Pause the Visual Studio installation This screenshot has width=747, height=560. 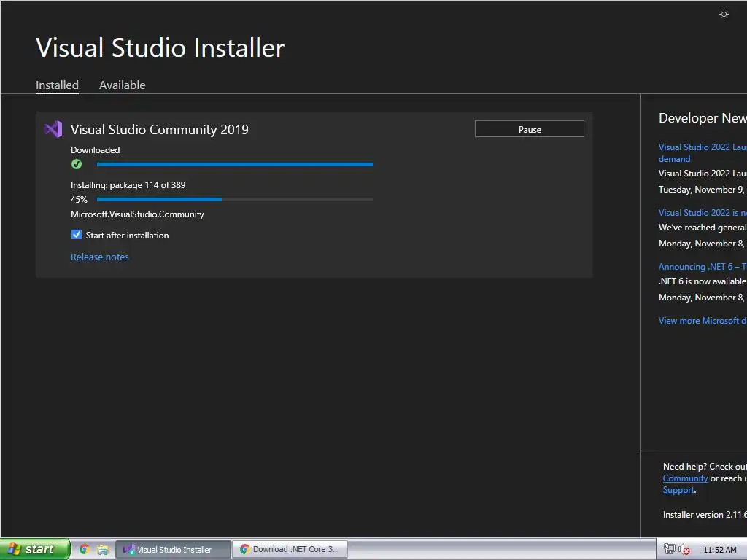click(x=530, y=129)
